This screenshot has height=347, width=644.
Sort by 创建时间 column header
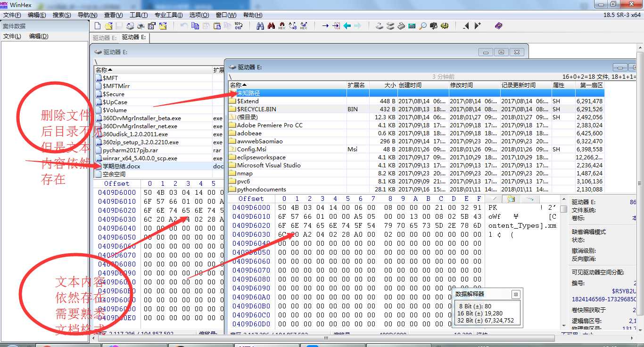click(410, 85)
